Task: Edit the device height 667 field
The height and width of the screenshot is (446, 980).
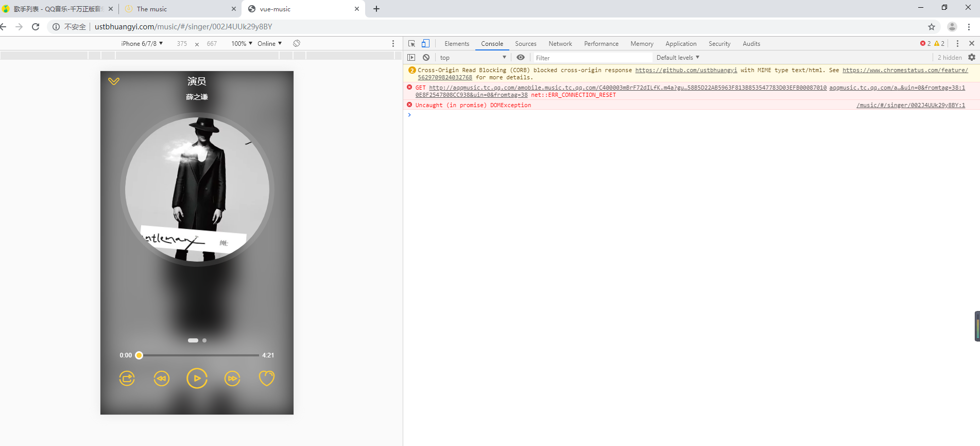Action: 212,44
